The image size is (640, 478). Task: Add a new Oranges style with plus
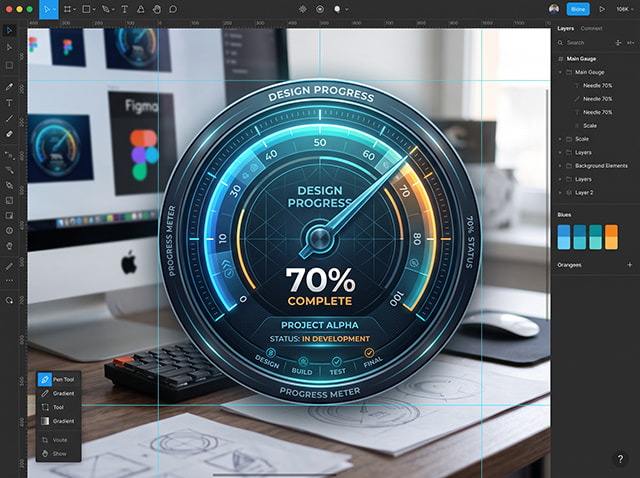click(x=629, y=265)
